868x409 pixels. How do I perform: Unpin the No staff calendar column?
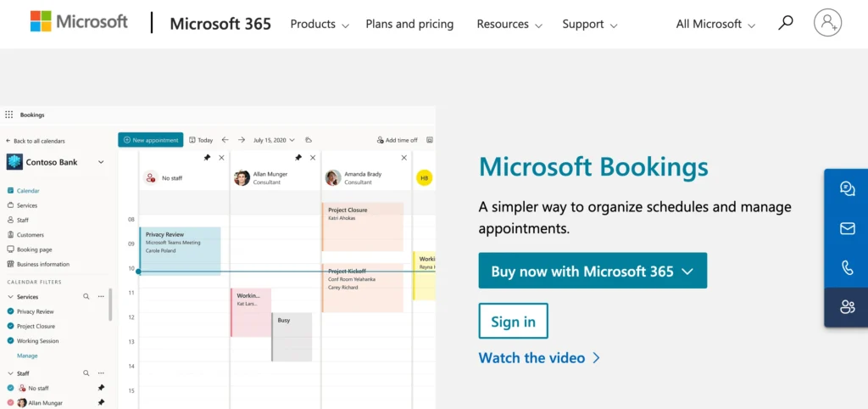click(207, 158)
